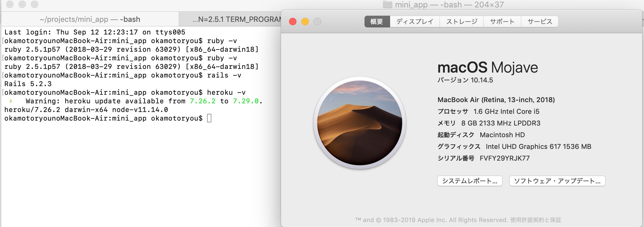Click the graphics value Intel UHD Graphics 617 1536 MB
This screenshot has width=644, height=227.
pyautogui.click(x=539, y=147)
